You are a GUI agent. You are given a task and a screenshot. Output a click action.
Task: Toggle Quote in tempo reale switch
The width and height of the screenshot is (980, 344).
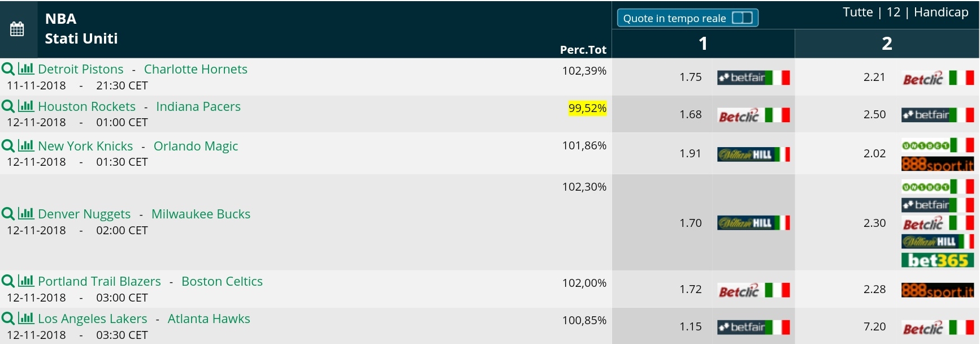[x=742, y=18]
